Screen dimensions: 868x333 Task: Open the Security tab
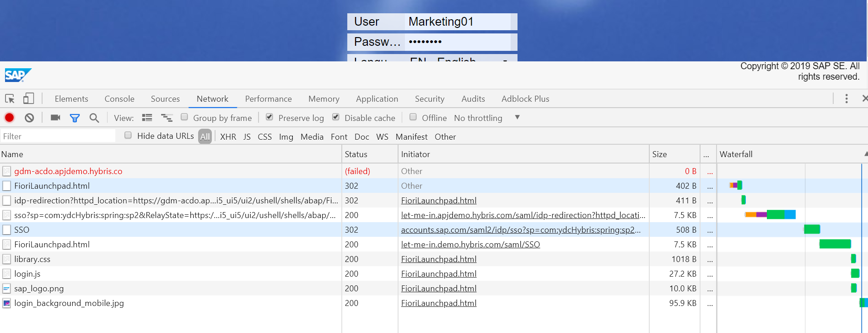(430, 98)
